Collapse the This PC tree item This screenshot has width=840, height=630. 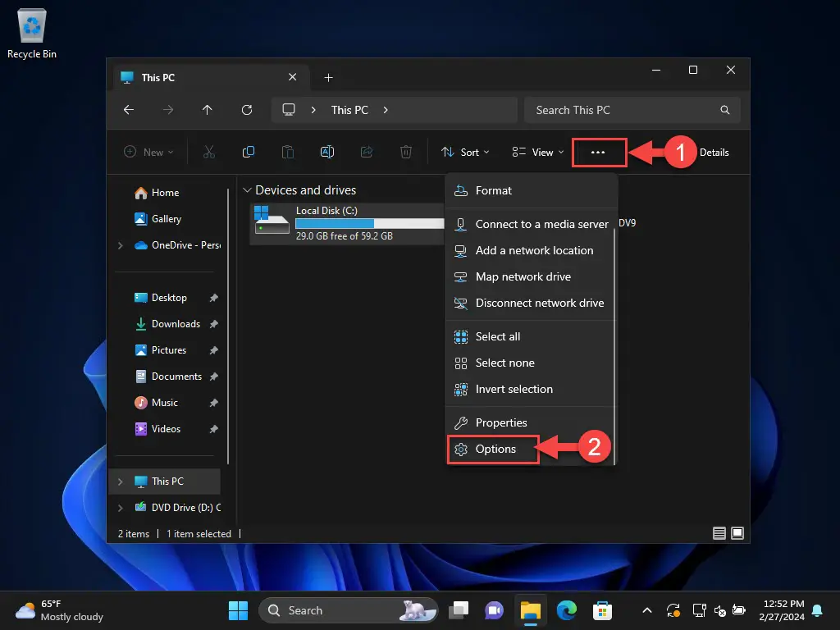tap(121, 481)
